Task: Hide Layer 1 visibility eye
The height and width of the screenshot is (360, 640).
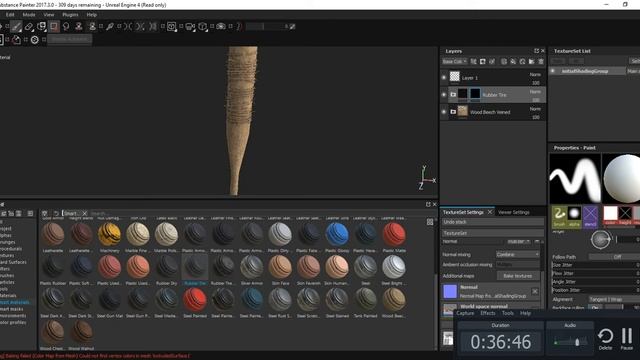Action: point(444,77)
